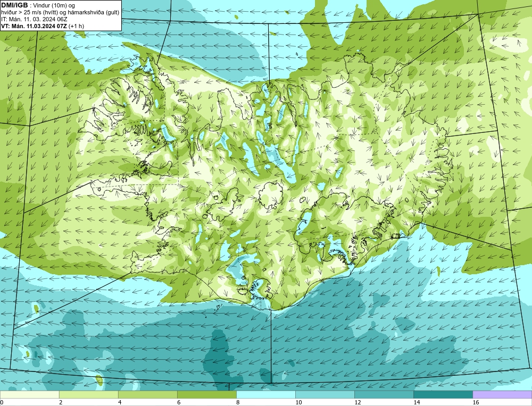Screen dimensions: 532x406
Task: Click legend scale label '16'
Action: click(476, 402)
